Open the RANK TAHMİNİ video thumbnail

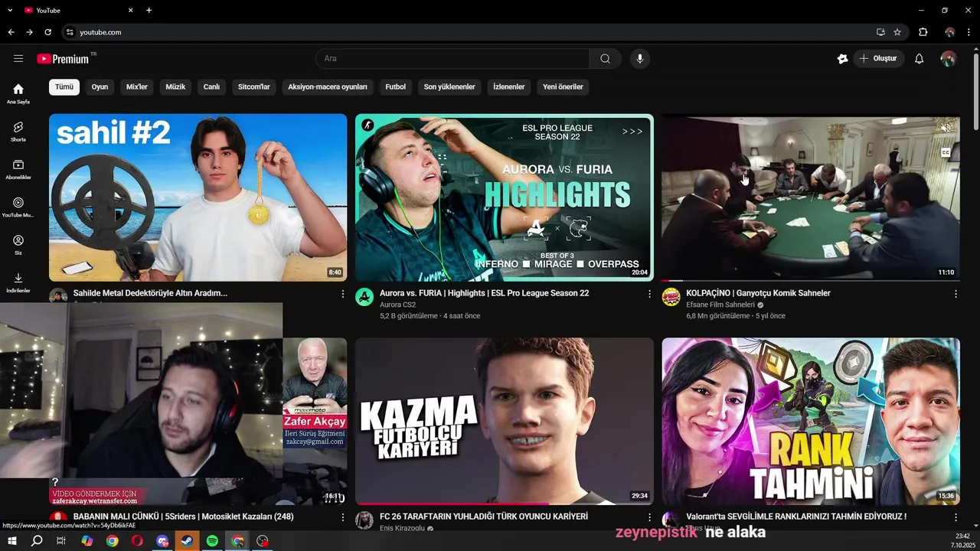pos(811,421)
